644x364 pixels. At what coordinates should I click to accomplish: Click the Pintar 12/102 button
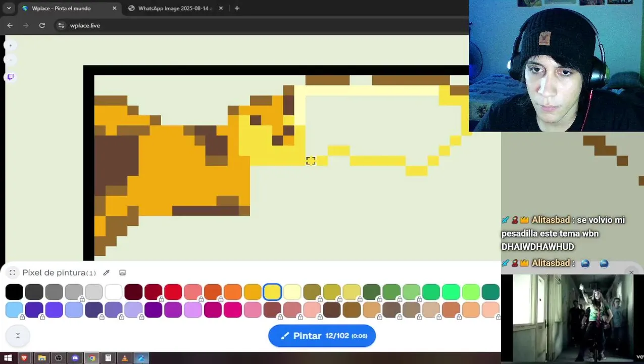(x=322, y=336)
